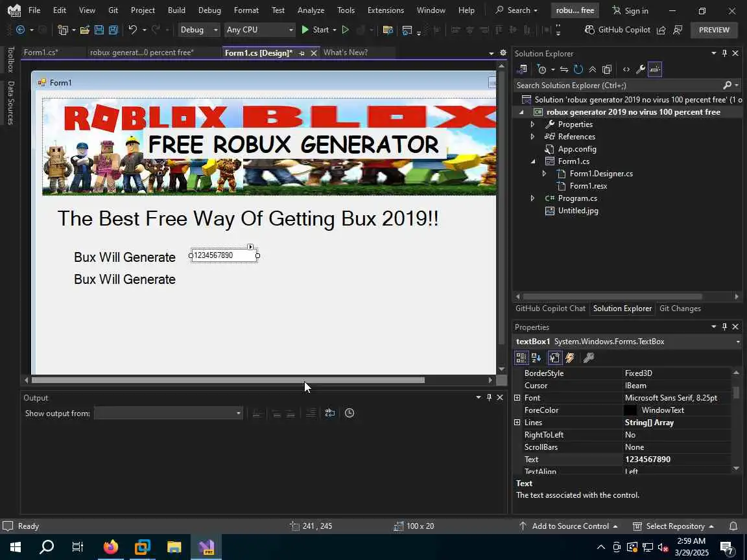
Task: Click the Navigate Backward arrow in the toolbar
Action: tap(20, 30)
